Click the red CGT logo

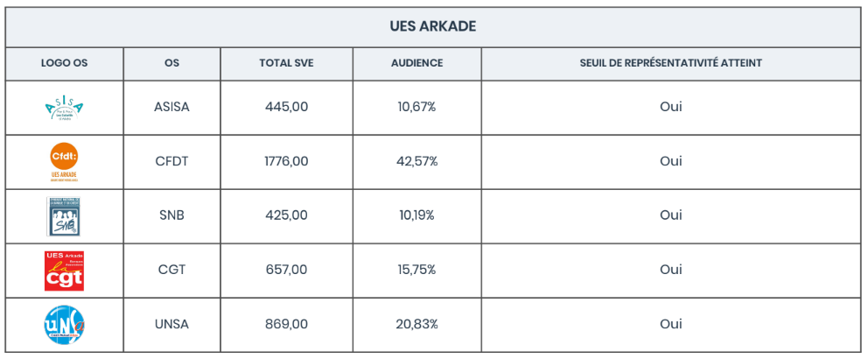point(64,270)
